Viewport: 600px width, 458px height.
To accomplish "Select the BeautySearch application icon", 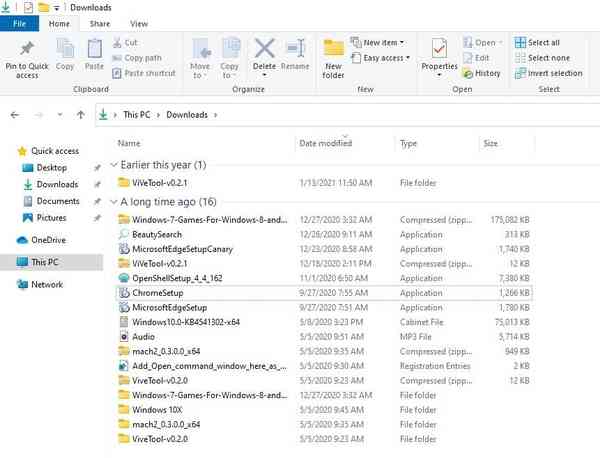I will coord(124,234).
